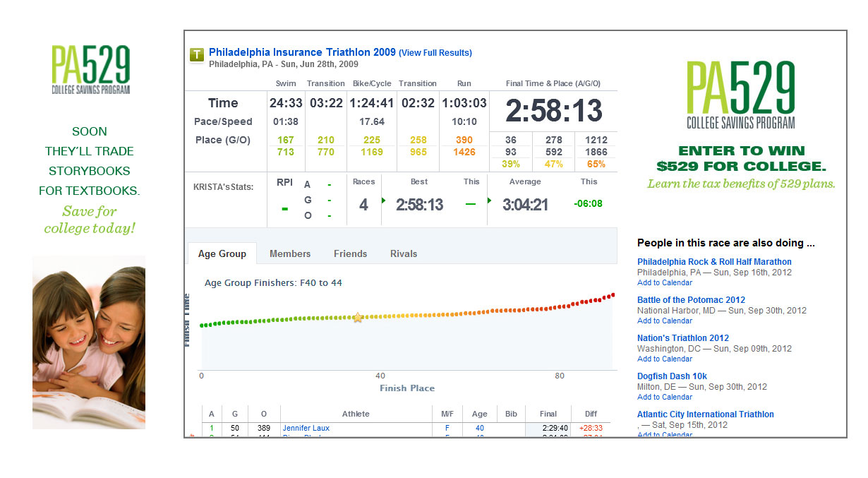Click the Bike/Cycle column heading
Screen dimensions: 868x478
point(372,83)
